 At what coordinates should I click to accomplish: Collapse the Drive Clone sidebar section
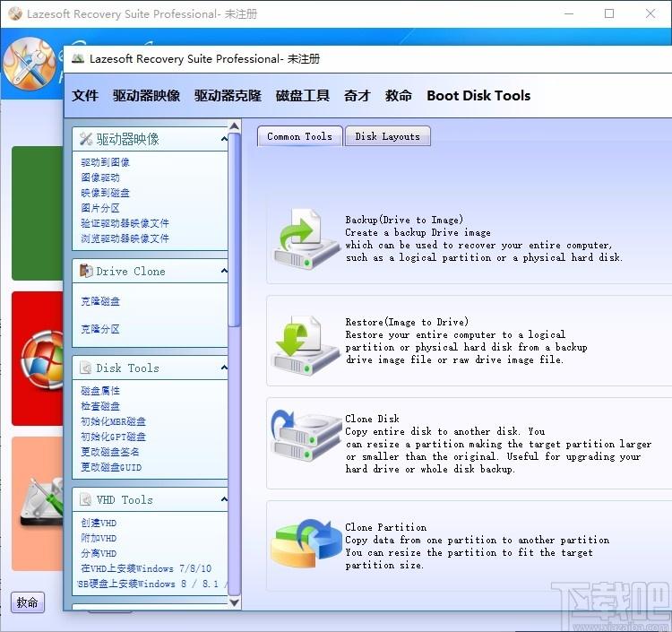point(224,271)
